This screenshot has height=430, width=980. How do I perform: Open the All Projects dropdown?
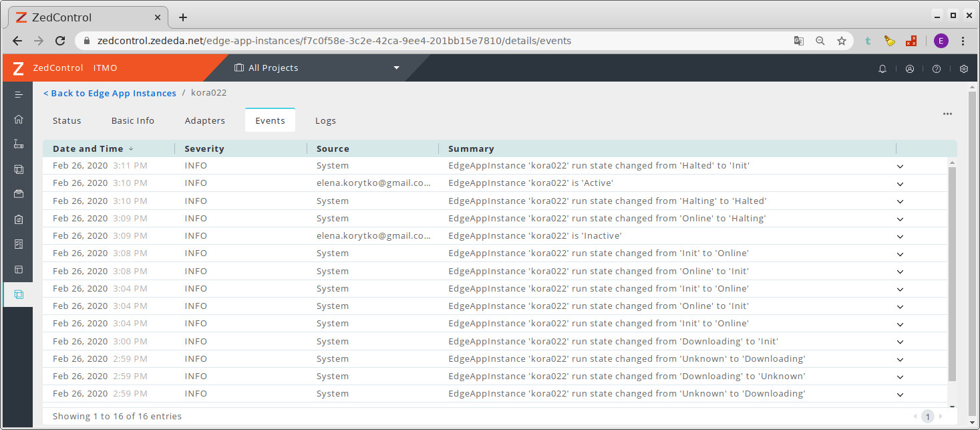tap(317, 68)
